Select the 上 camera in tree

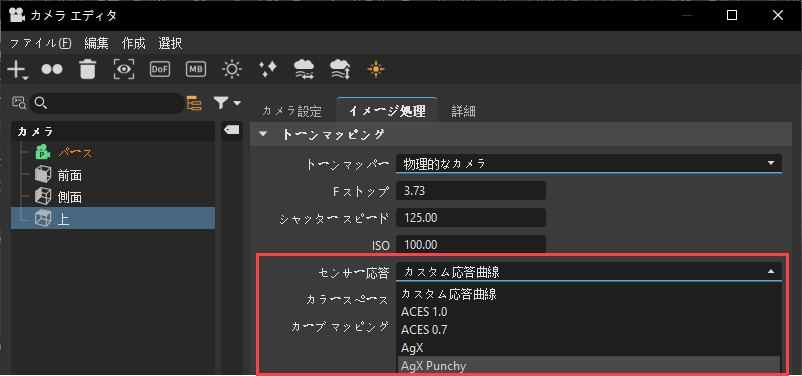(113, 218)
